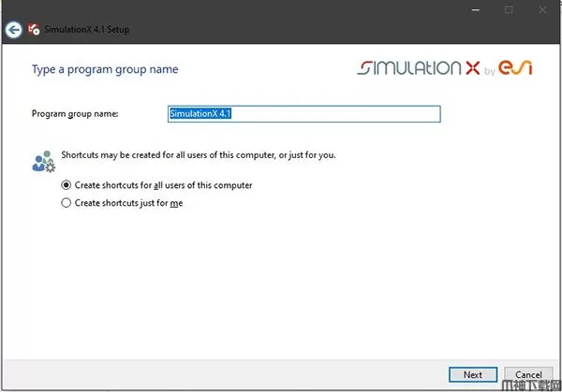Click the 'Type a program group name' heading
The height and width of the screenshot is (392, 562).
point(105,69)
